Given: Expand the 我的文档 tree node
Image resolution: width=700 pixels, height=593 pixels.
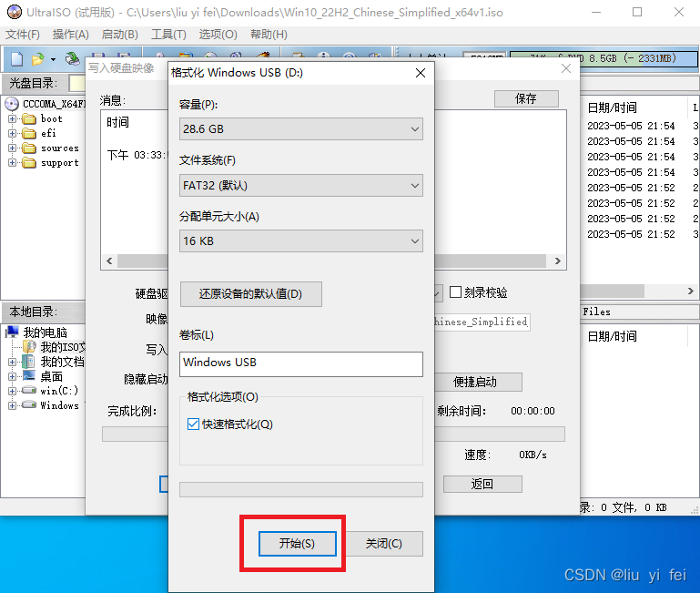Looking at the screenshot, I should (x=13, y=362).
